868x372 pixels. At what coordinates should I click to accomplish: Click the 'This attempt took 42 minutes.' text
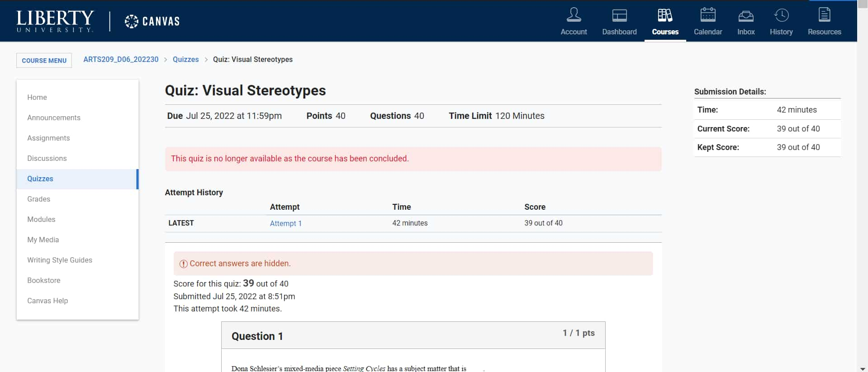tap(228, 309)
